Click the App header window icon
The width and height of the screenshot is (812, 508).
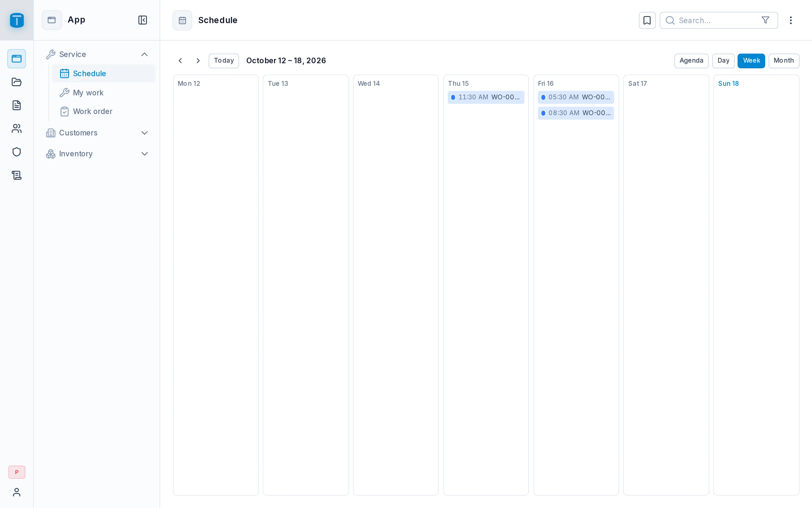[52, 20]
